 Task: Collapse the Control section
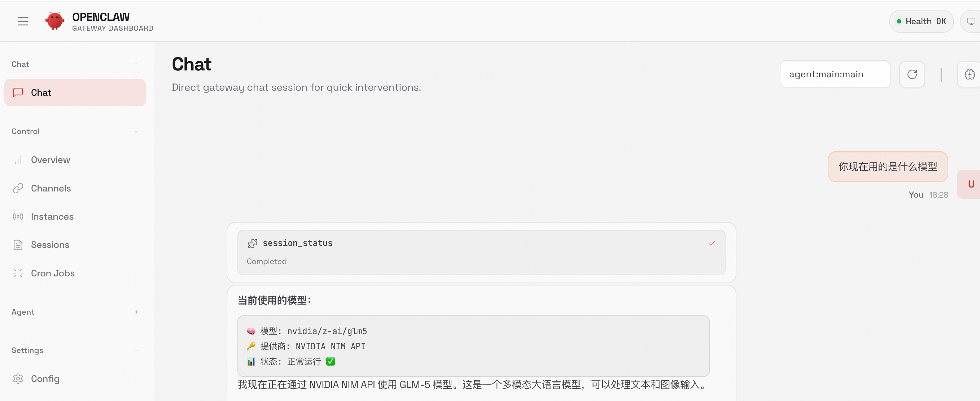coord(136,131)
